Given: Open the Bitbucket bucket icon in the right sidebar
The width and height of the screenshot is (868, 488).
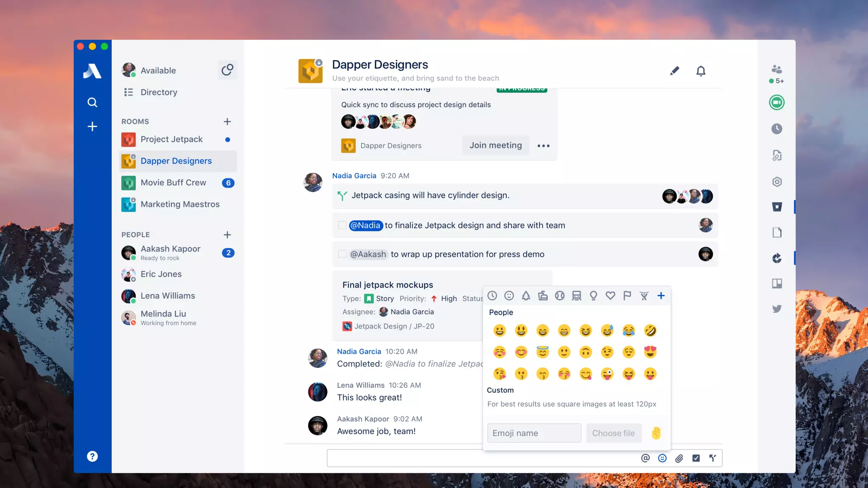Looking at the screenshot, I should point(776,207).
